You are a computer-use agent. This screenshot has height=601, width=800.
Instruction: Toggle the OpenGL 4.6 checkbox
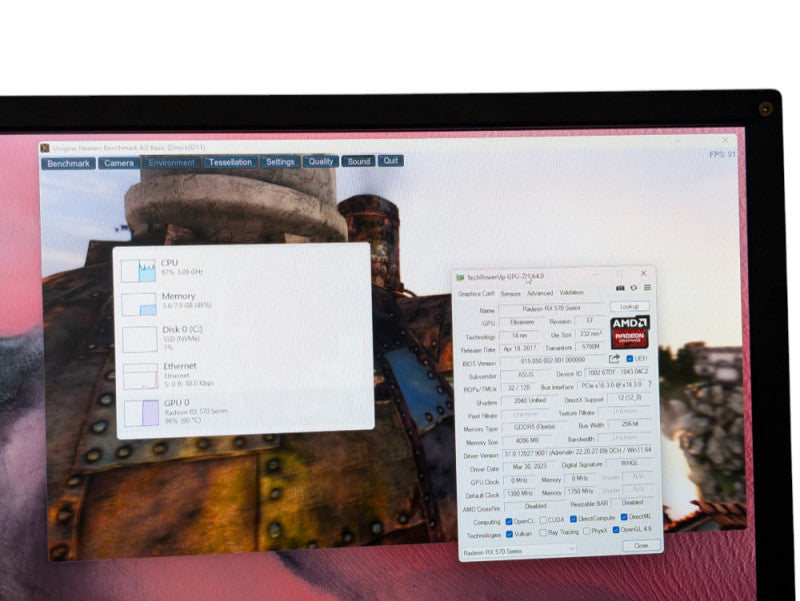616,530
